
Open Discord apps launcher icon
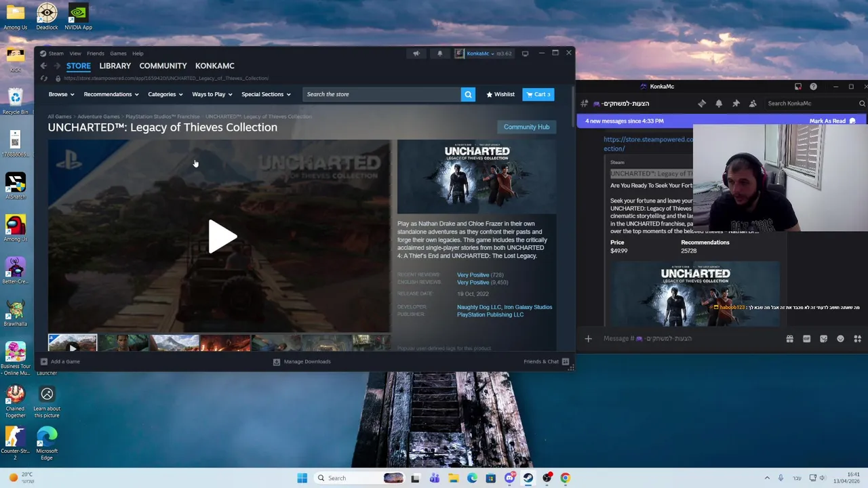pyautogui.click(x=857, y=339)
